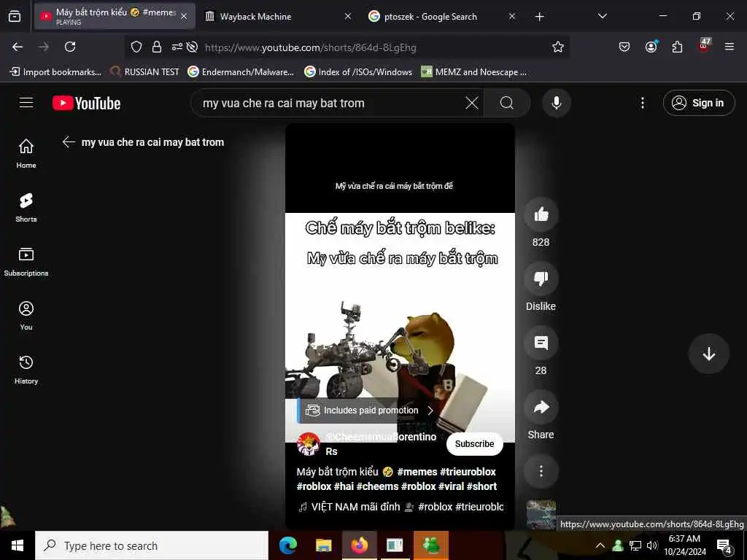Open volume control in system tray
The height and width of the screenshot is (560, 747).
[651, 545]
